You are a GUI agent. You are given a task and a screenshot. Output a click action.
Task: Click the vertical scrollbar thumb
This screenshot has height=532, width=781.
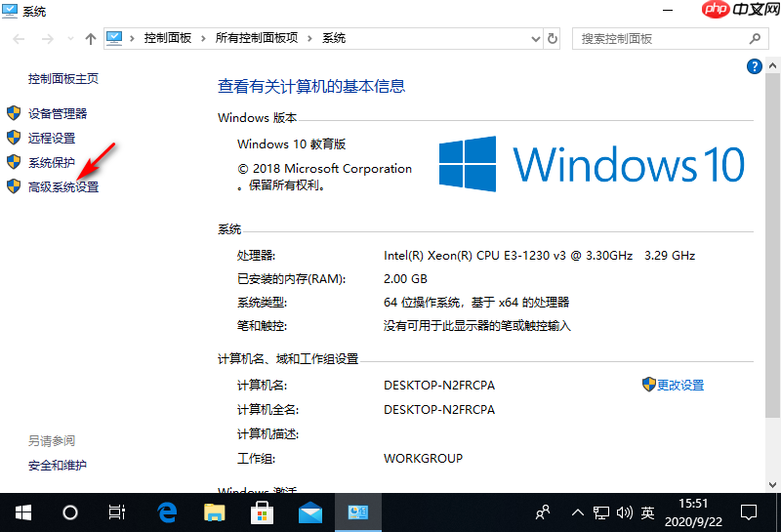click(772, 246)
